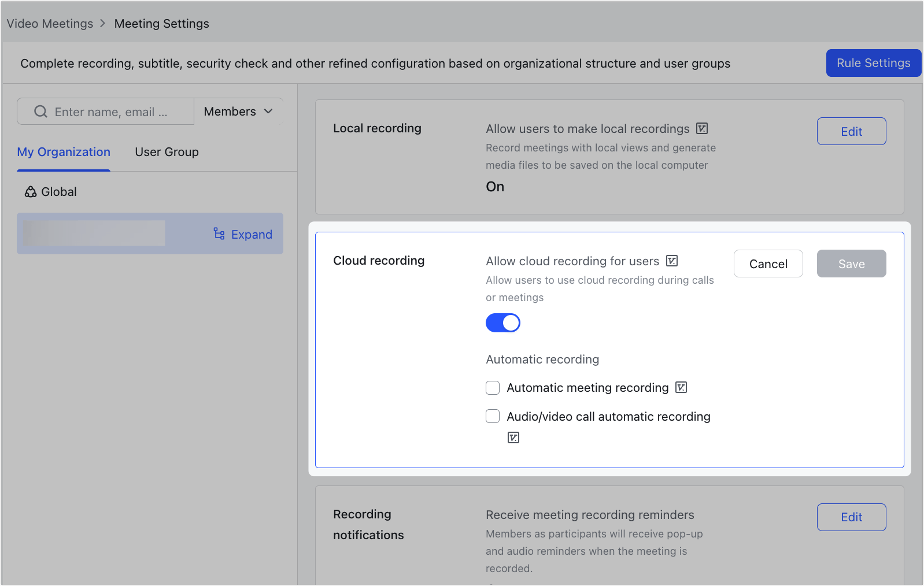924x586 pixels.
Task: Click info icon under Audio/video call automatic recording
Action: pos(513,437)
